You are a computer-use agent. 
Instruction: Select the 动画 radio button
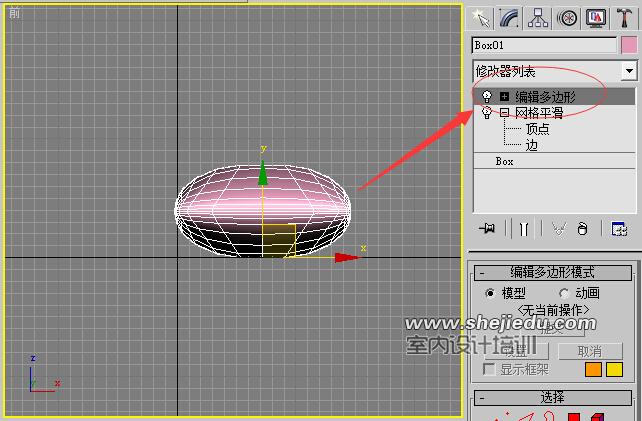(x=564, y=293)
